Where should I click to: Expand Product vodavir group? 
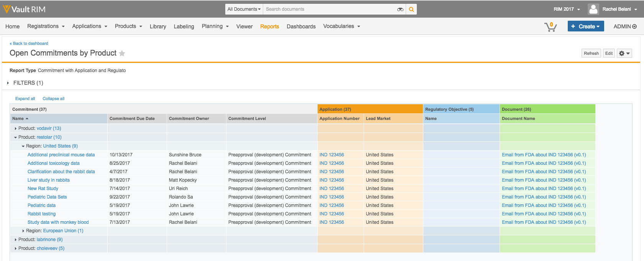[x=15, y=128]
